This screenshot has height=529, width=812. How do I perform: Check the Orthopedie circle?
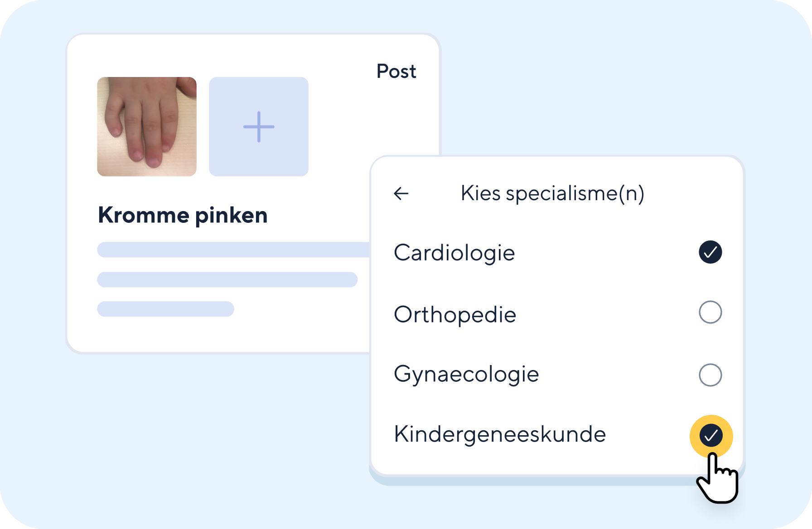(710, 312)
